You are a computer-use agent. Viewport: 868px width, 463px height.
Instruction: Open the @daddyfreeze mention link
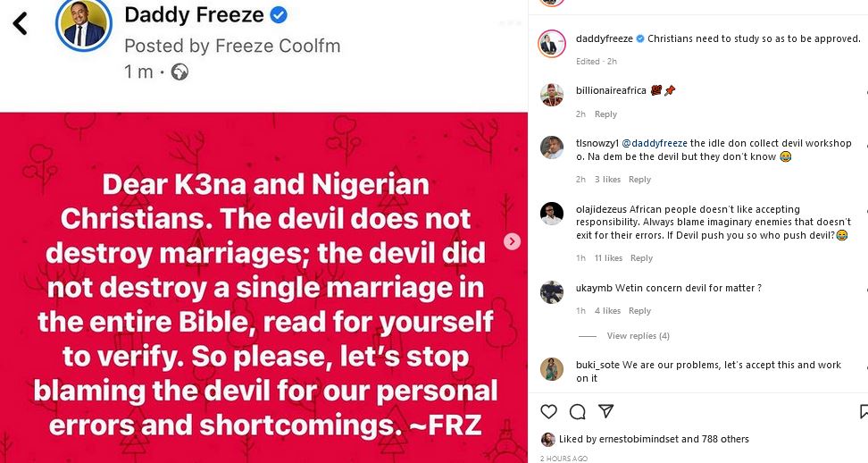point(655,143)
